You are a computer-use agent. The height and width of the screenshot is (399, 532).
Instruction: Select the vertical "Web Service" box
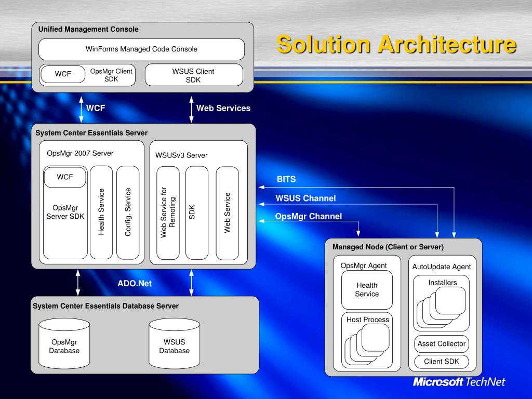228,212
